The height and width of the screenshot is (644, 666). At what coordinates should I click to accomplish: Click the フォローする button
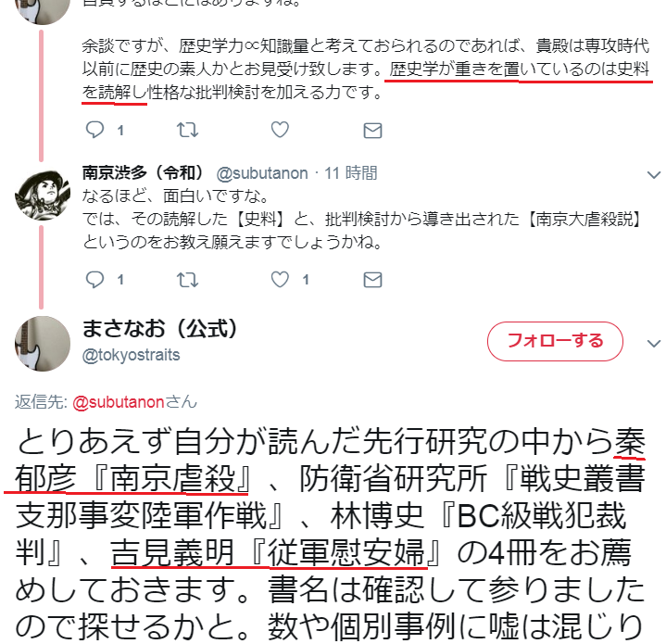tap(555, 341)
